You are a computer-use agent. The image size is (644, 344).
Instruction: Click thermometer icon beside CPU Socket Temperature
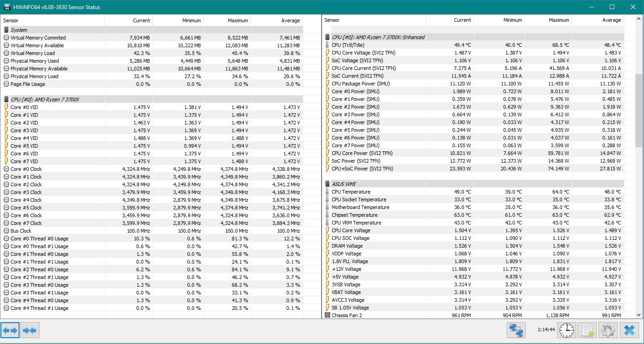click(327, 199)
